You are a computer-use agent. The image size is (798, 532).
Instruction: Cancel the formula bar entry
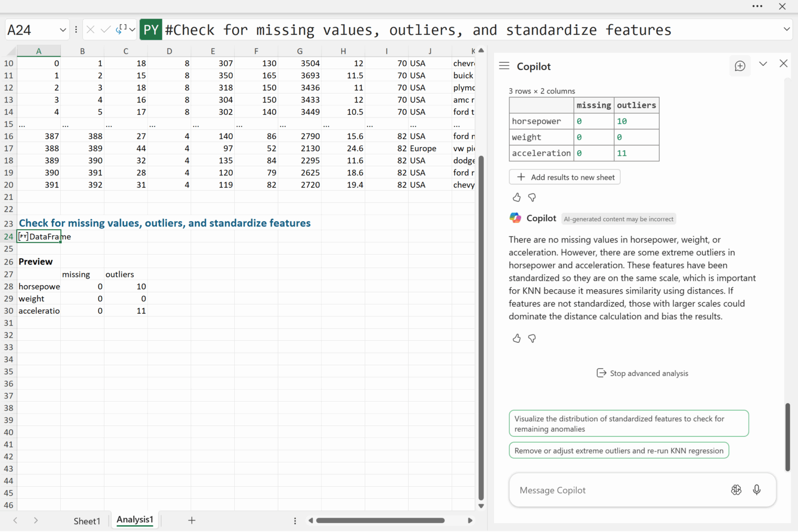point(90,30)
